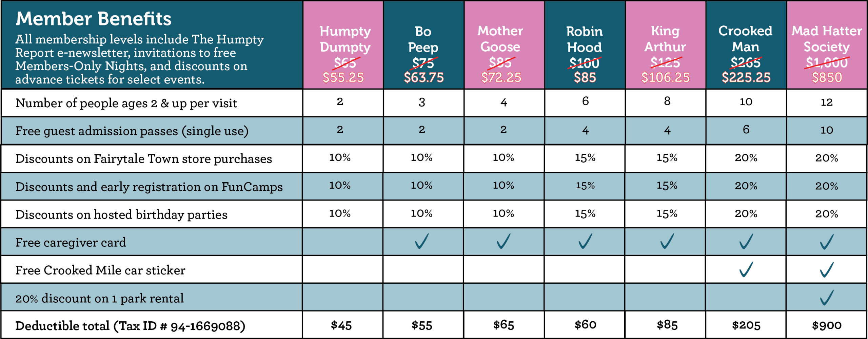The height and width of the screenshot is (339, 868).
Task: Click the pink Mother Goose header cell
Action: point(501,45)
